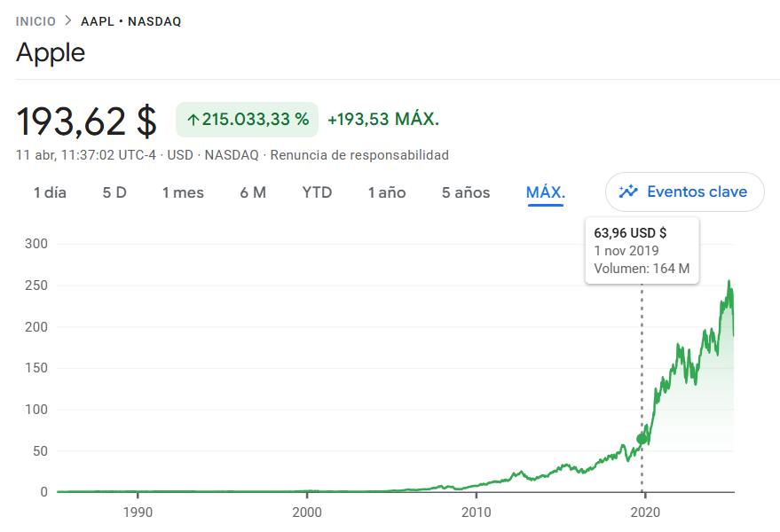This screenshot has width=780, height=532.
Task: Open the Eventos clave button
Action: coord(684,192)
